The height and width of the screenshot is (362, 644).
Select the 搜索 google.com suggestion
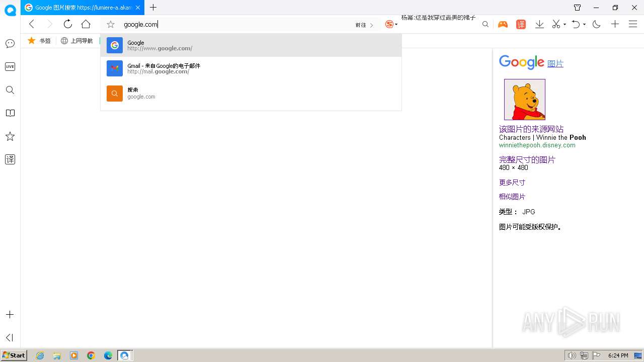tap(251, 93)
